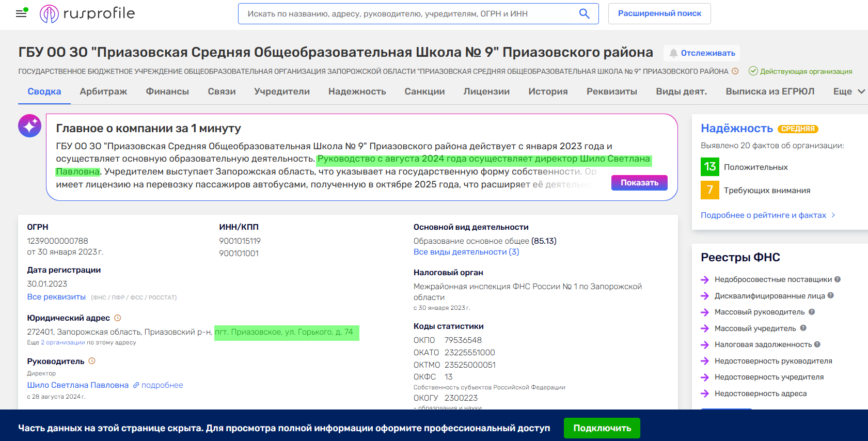Screen dimensions: 868x441
Task: Open Шило Светлана Павловна profile link
Action: 78,385
